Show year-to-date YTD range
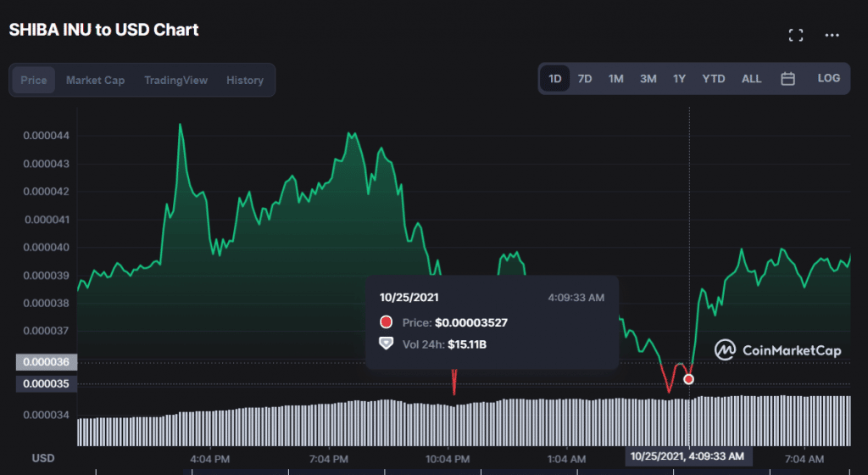 coord(713,79)
